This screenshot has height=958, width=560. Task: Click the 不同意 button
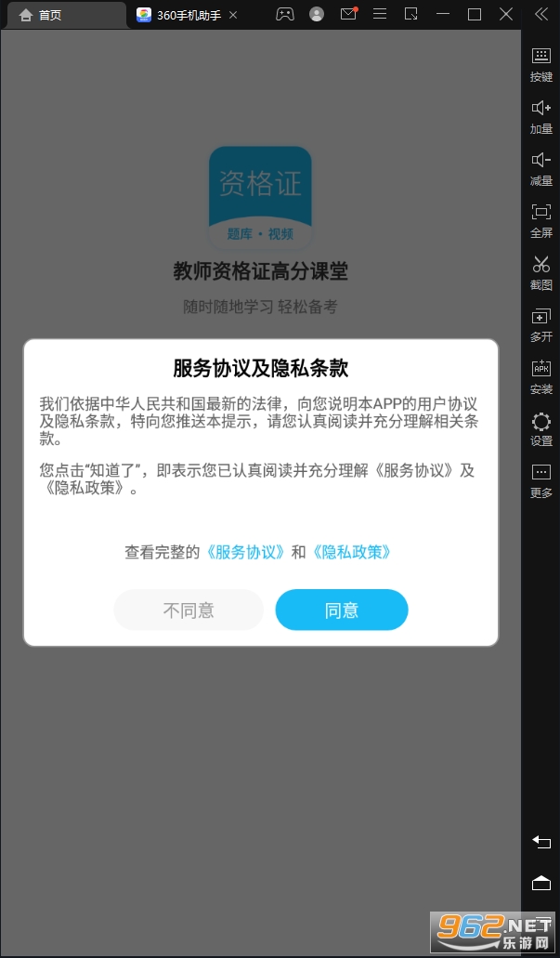point(189,610)
